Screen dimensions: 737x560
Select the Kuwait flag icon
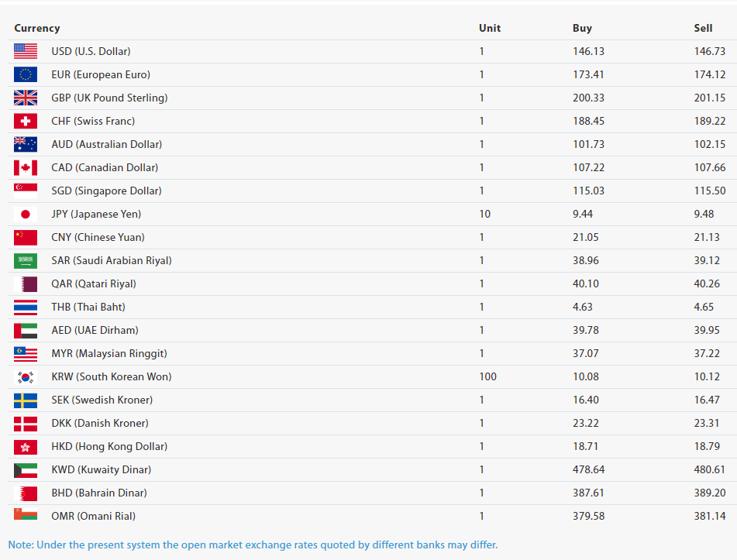26,469
